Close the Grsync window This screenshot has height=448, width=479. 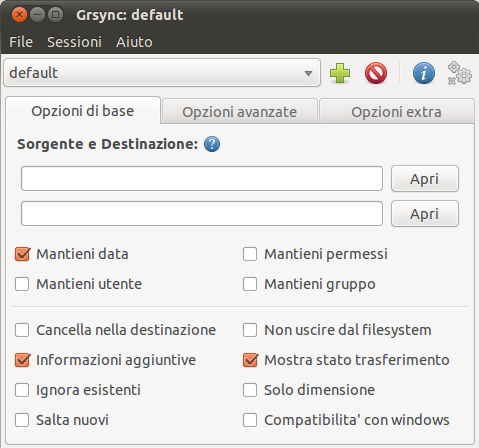pyautogui.click(x=19, y=15)
